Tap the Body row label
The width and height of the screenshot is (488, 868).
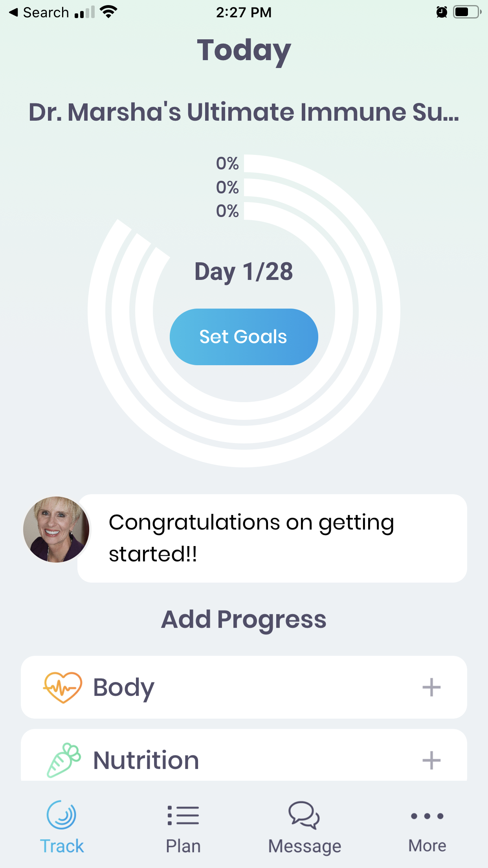click(x=124, y=687)
